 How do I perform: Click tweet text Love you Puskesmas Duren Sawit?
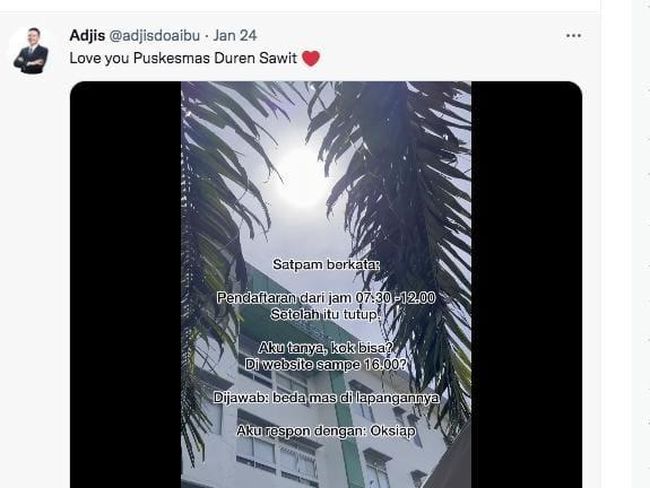click(x=183, y=58)
